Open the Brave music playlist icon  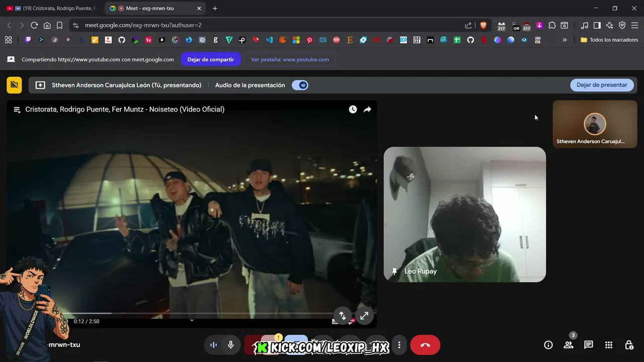click(584, 25)
